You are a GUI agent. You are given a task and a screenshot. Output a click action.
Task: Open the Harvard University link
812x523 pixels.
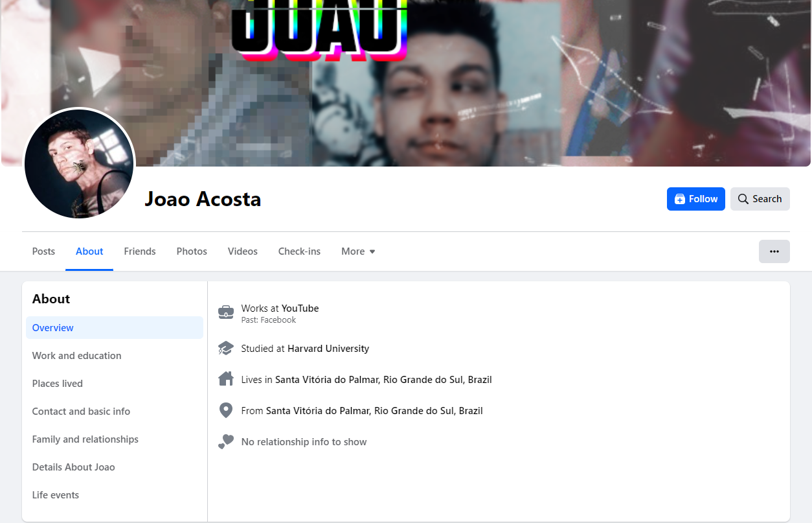[x=328, y=349]
